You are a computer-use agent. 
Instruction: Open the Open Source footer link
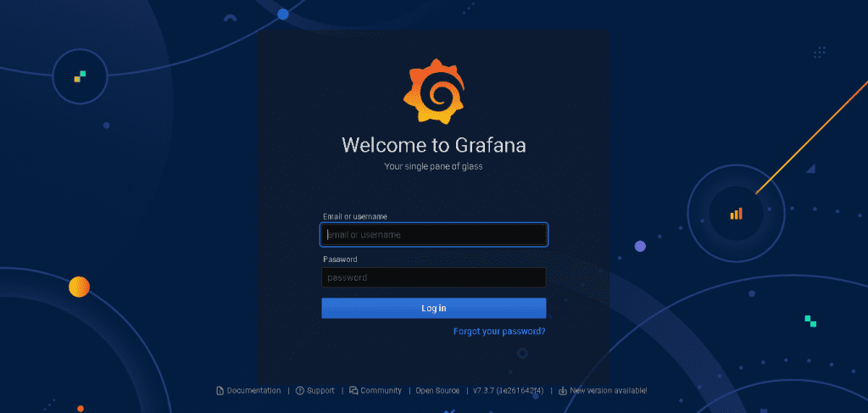click(438, 391)
